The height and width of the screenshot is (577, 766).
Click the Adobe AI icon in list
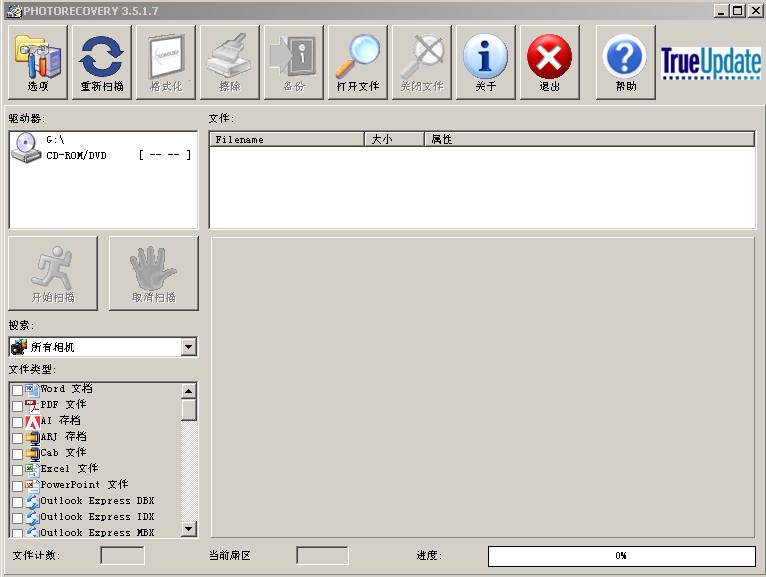tap(32, 422)
